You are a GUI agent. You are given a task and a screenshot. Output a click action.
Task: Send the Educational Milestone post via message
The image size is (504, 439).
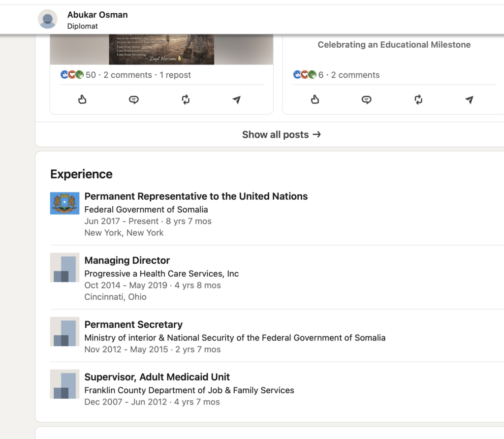(x=470, y=100)
